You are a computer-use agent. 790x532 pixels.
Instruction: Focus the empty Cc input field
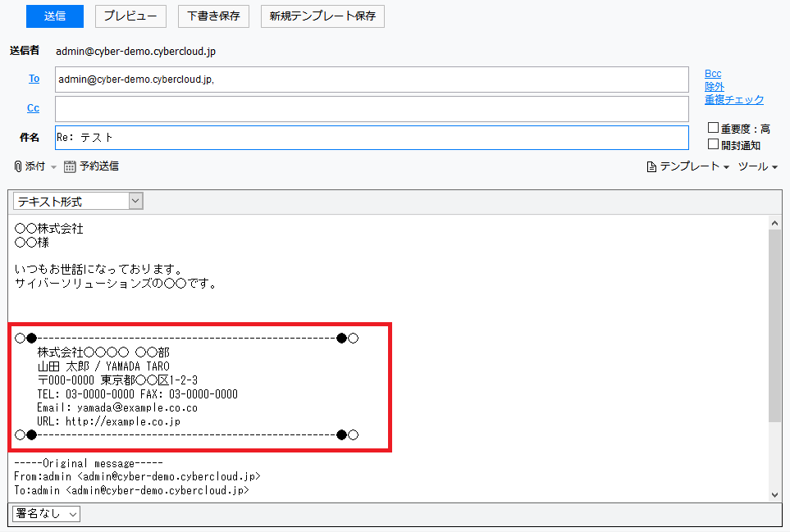click(x=372, y=109)
